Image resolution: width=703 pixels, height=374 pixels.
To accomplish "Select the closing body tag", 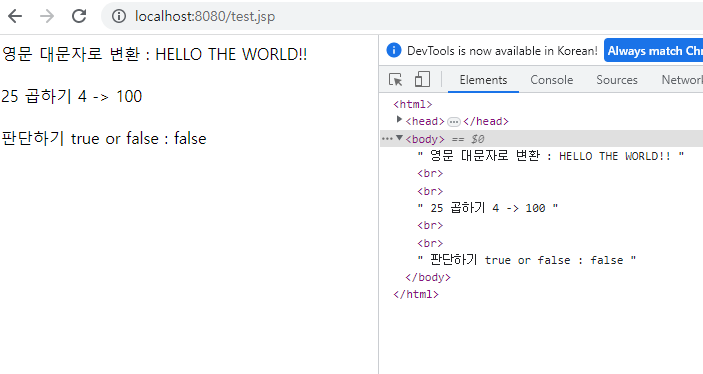I will click(428, 278).
